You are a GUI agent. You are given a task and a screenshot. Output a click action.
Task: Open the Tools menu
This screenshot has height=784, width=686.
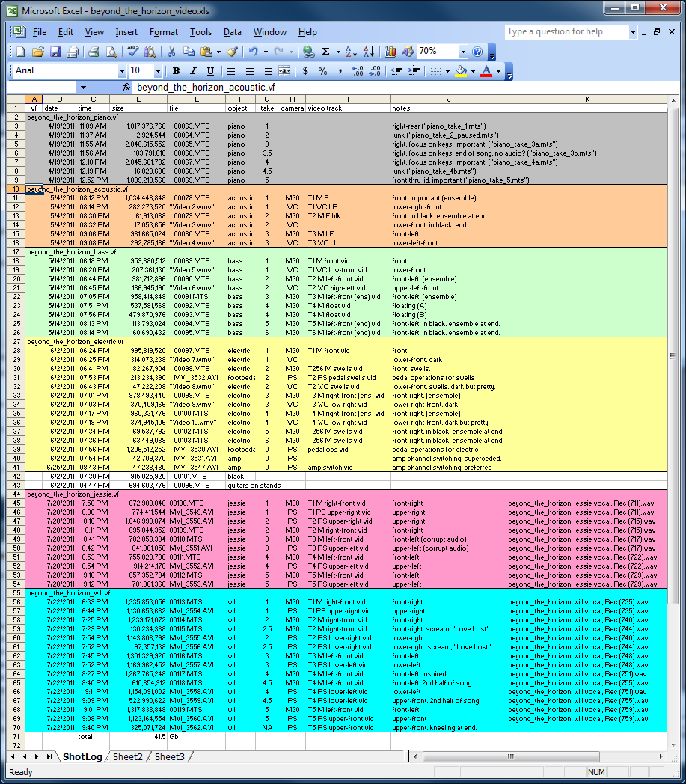[x=200, y=32]
